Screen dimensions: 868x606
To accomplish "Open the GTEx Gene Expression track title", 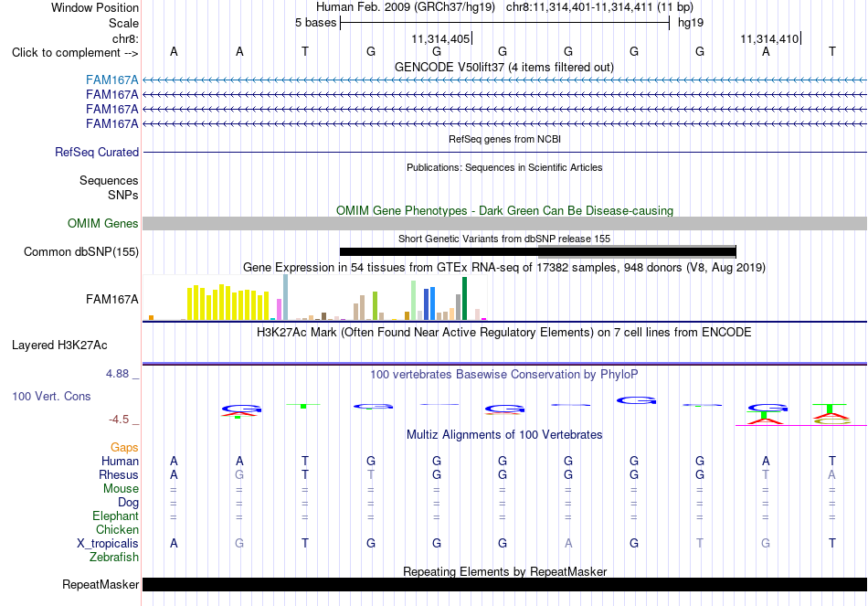I will point(504,268).
